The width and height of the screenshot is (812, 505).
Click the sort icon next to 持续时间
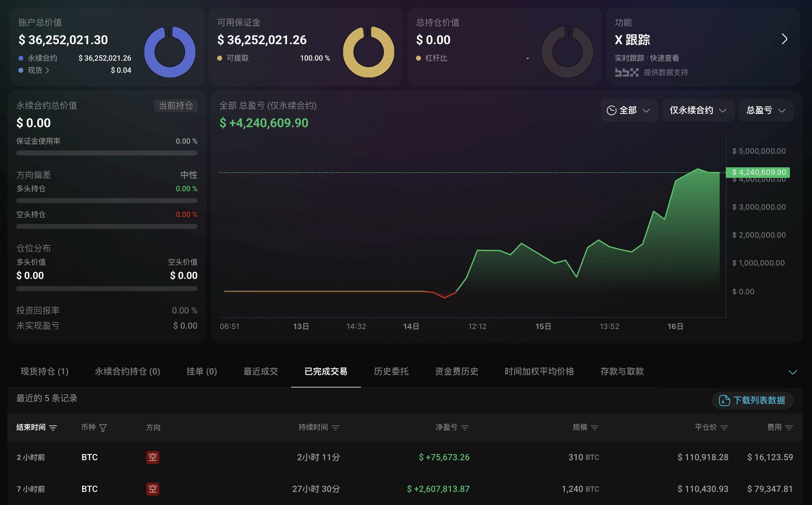point(335,428)
